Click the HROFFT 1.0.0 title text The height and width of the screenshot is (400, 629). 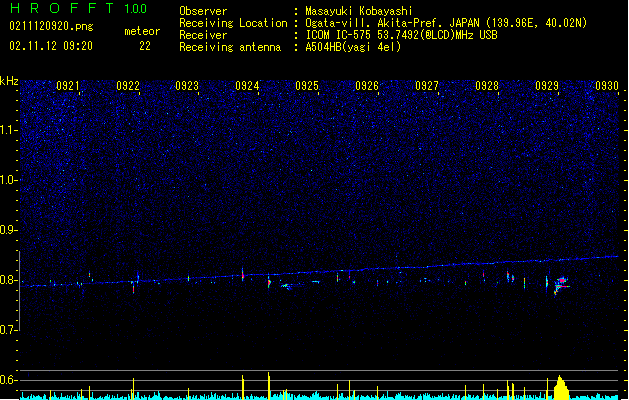tap(78, 8)
